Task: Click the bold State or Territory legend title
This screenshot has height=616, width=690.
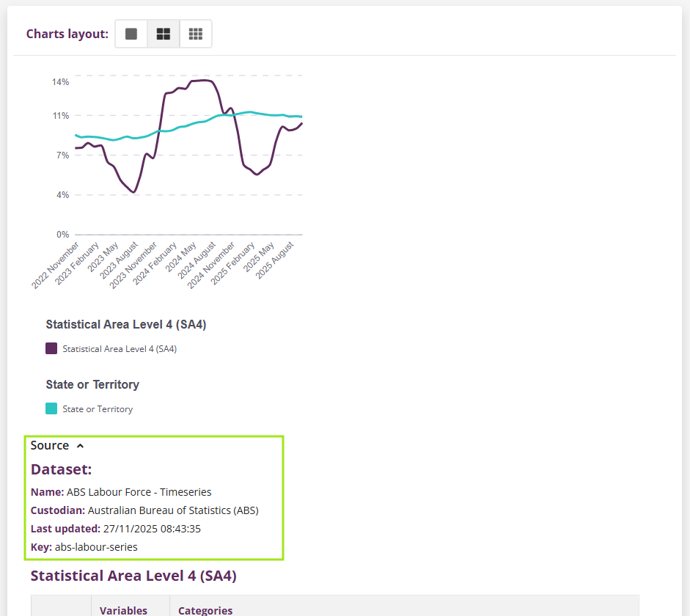Action: coord(92,385)
